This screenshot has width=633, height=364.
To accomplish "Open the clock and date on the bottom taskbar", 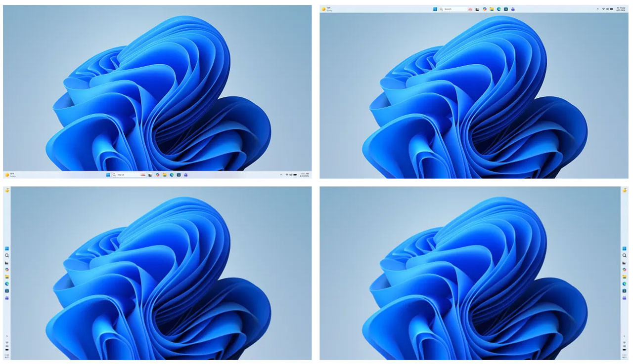I will pyautogui.click(x=305, y=175).
